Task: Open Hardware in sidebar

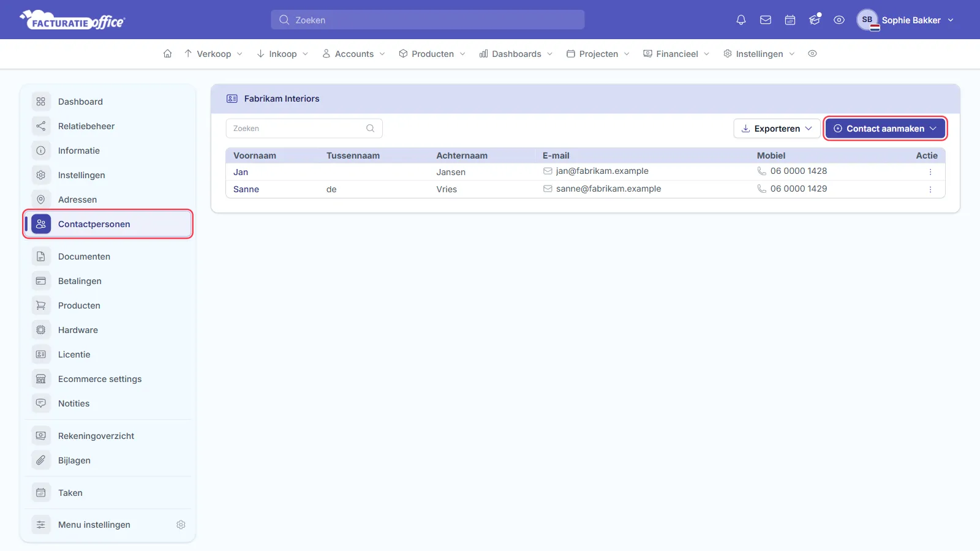Action: click(108, 330)
